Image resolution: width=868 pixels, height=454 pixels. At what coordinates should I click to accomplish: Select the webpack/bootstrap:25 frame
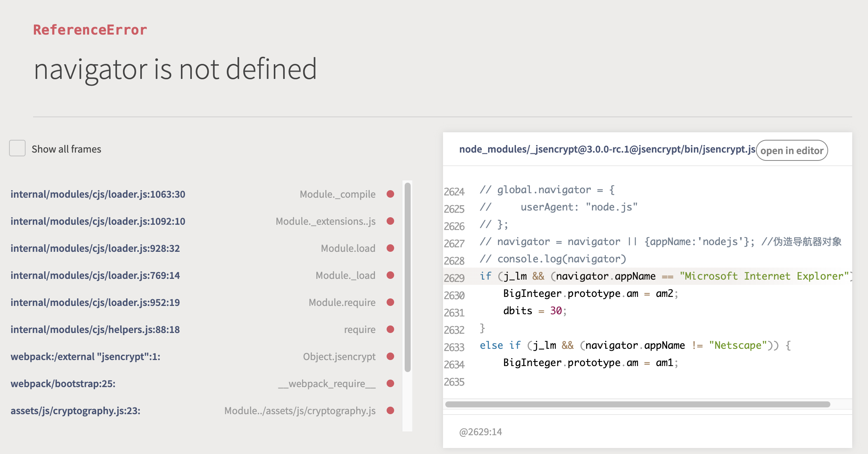pos(63,384)
